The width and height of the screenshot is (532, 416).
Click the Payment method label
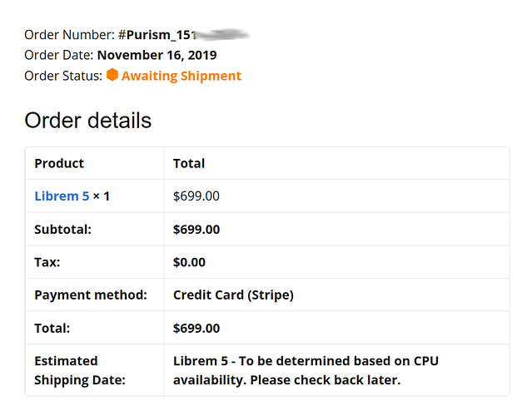click(x=91, y=295)
